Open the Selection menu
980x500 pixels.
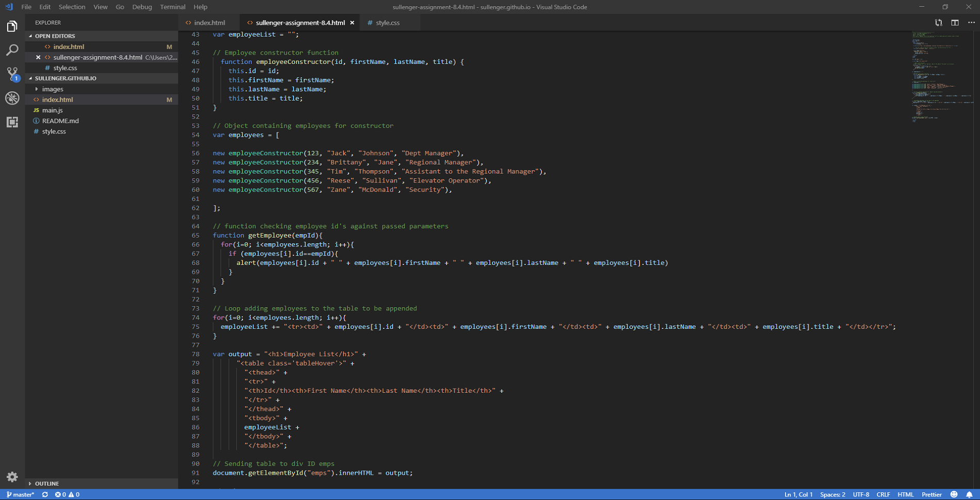click(x=72, y=7)
